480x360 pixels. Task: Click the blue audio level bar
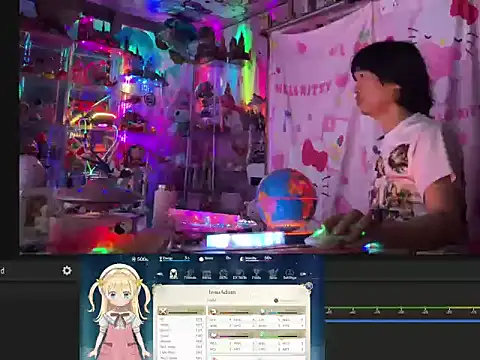pyautogui.click(x=402, y=321)
